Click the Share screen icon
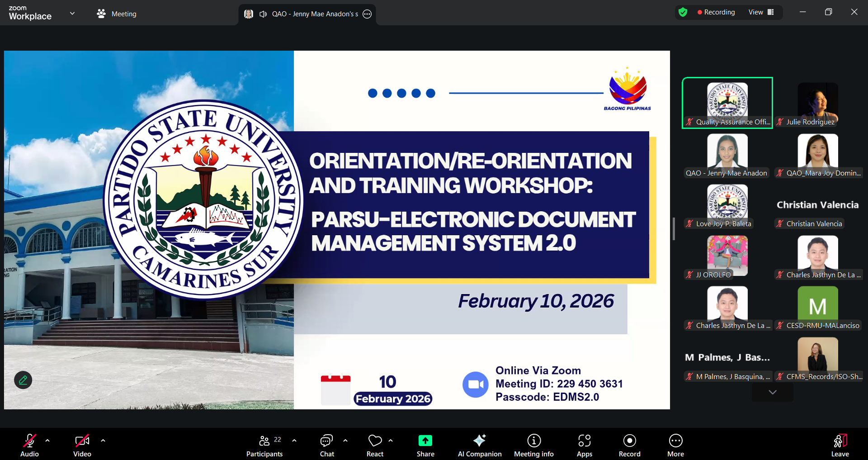 425,445
